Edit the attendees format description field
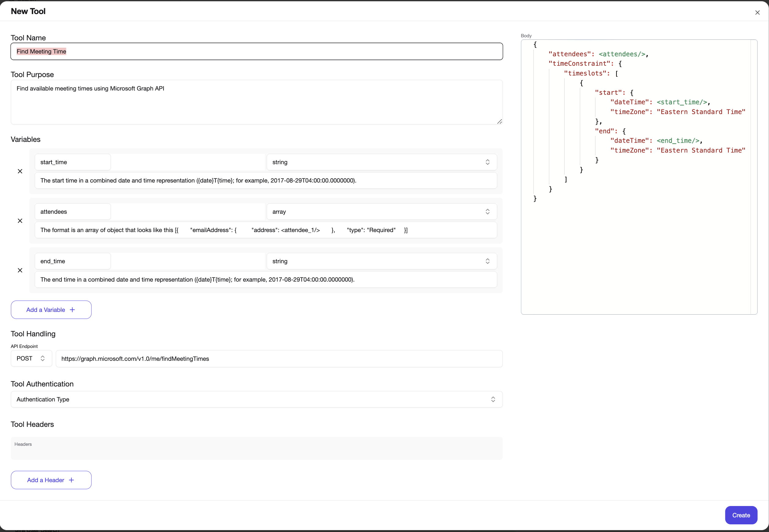Image resolution: width=769 pixels, height=532 pixels. click(x=266, y=230)
